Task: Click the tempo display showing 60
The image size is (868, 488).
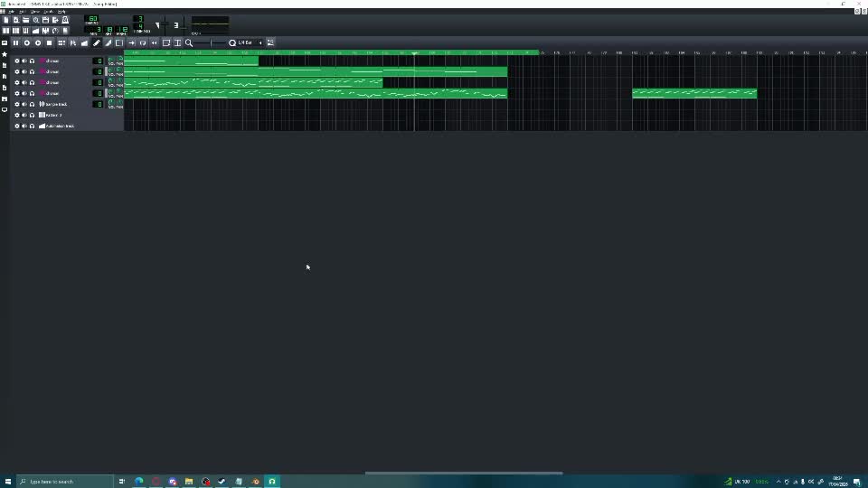Action: click(92, 19)
